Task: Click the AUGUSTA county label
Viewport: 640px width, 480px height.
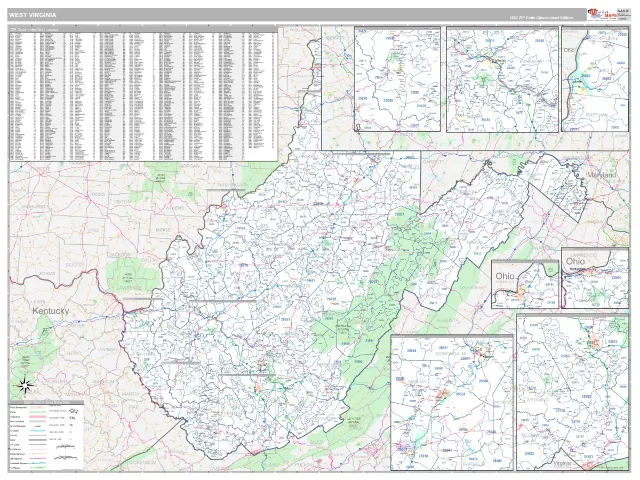Action: coord(448,320)
